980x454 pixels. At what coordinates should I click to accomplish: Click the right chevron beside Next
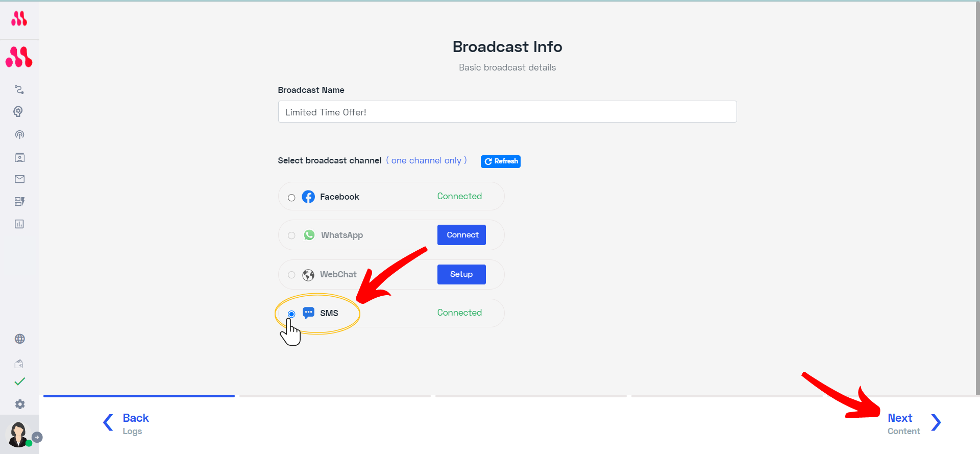coord(936,422)
